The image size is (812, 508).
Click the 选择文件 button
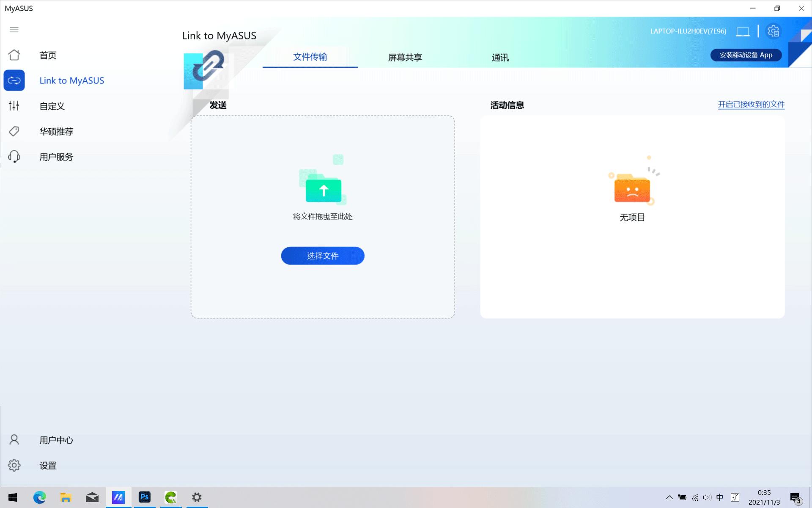pyautogui.click(x=323, y=256)
